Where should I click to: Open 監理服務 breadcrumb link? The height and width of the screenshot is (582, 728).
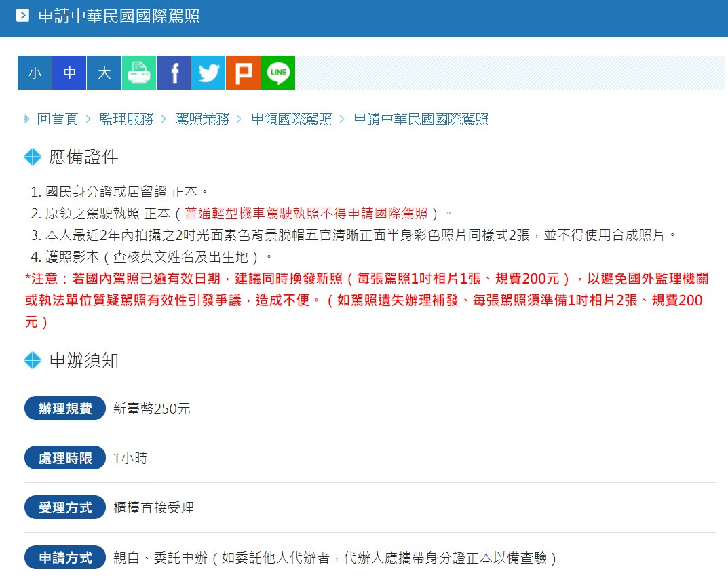click(126, 119)
